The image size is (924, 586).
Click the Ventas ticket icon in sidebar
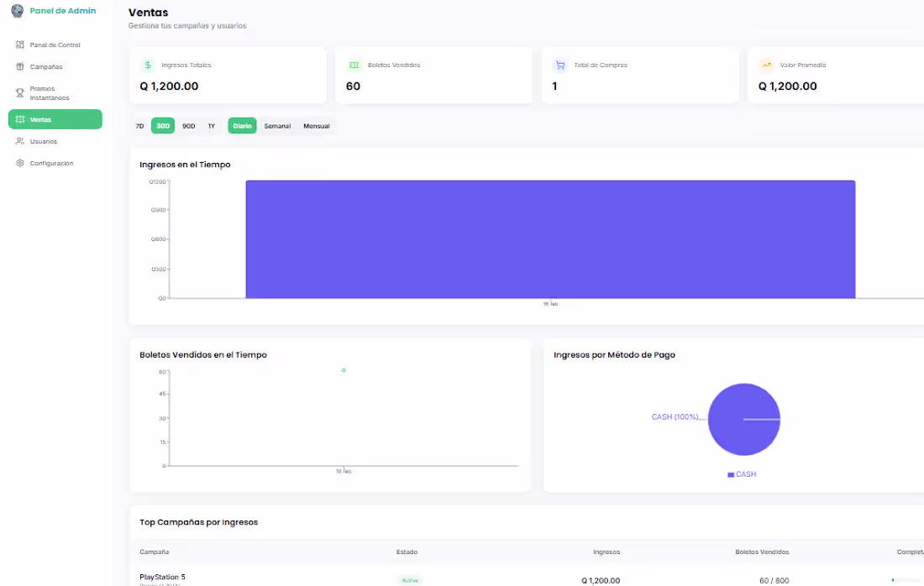coord(20,119)
